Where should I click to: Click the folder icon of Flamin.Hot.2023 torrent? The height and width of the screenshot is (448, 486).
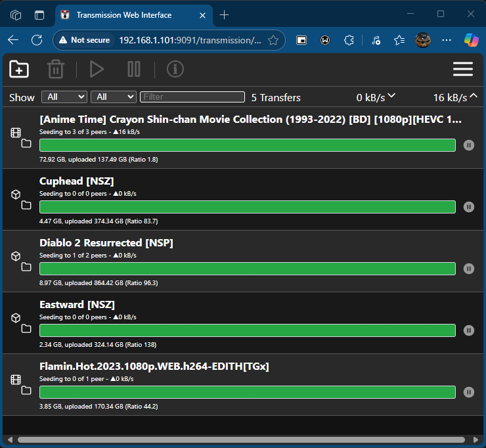(x=26, y=390)
